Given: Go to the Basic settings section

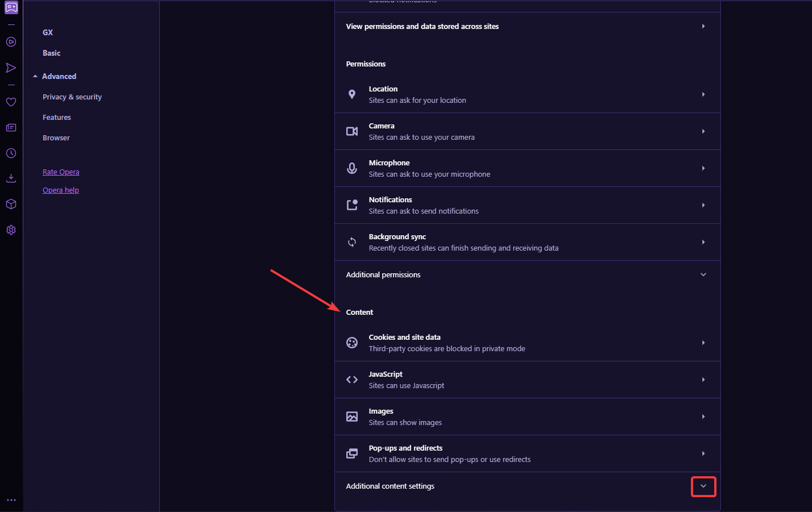Looking at the screenshot, I should point(52,53).
